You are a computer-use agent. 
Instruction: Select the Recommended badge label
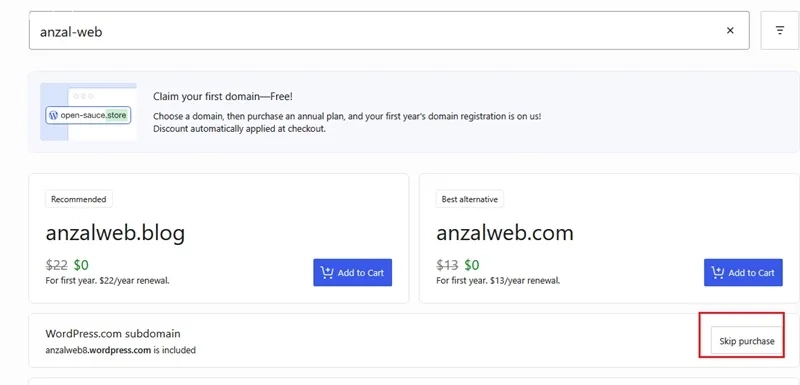click(x=79, y=199)
